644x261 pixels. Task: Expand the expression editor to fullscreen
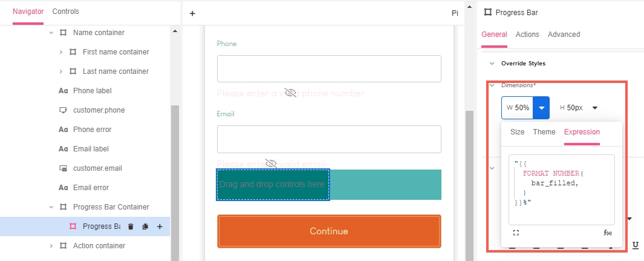(516, 233)
